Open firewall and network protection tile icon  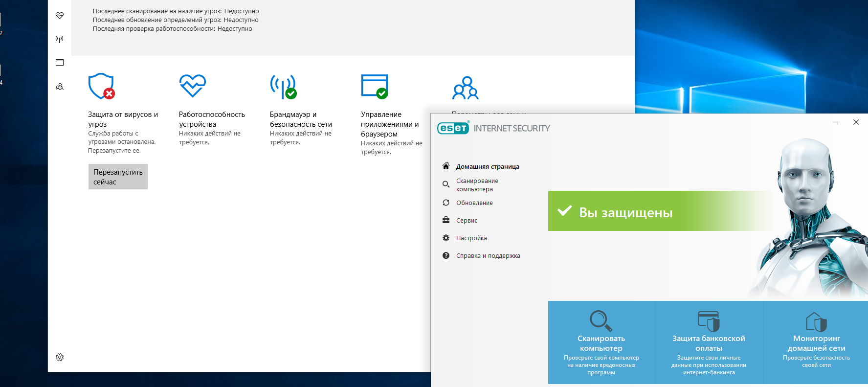[x=284, y=87]
